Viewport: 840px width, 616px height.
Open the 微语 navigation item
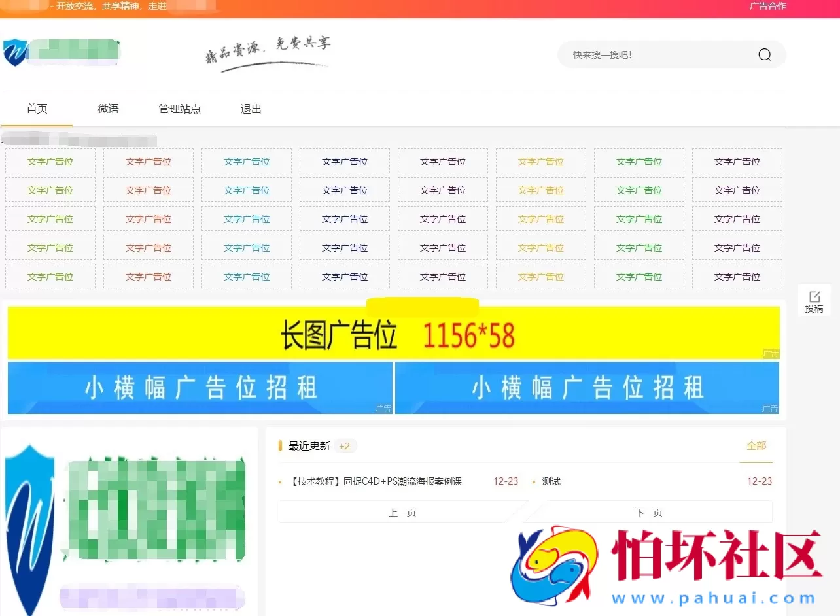coord(108,109)
